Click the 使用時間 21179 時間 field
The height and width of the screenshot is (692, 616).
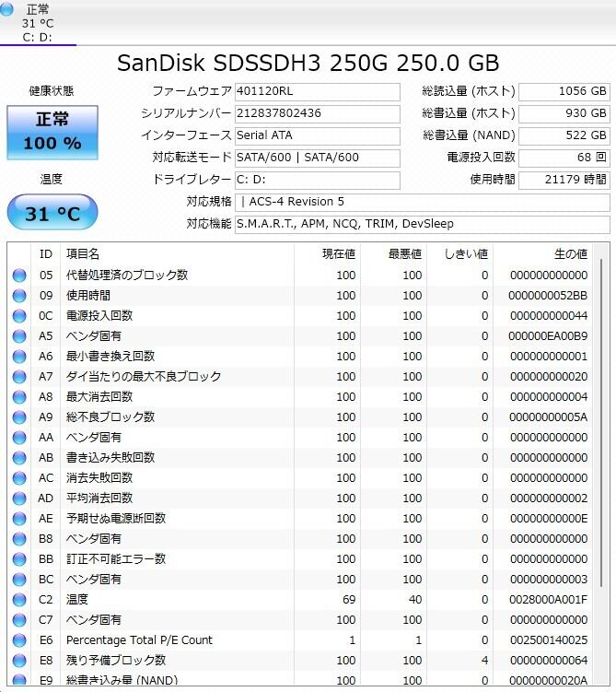(x=564, y=180)
